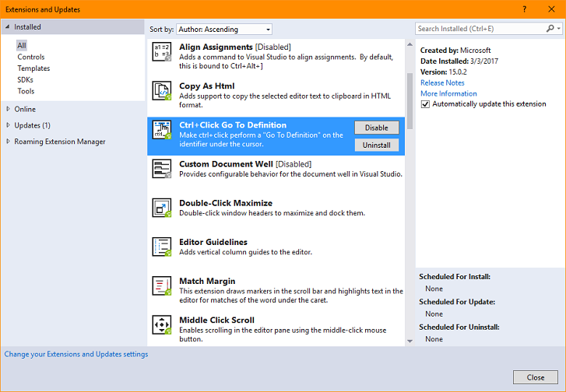Click the Align Assignments extension icon
Image resolution: width=566 pixels, height=392 pixels.
point(162,52)
